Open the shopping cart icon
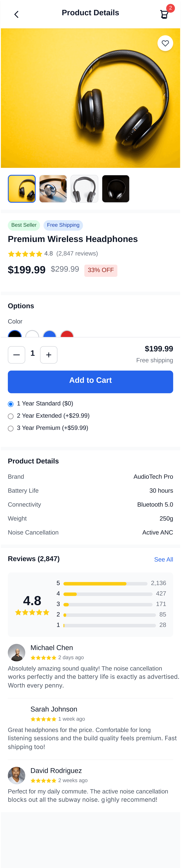 click(x=164, y=14)
